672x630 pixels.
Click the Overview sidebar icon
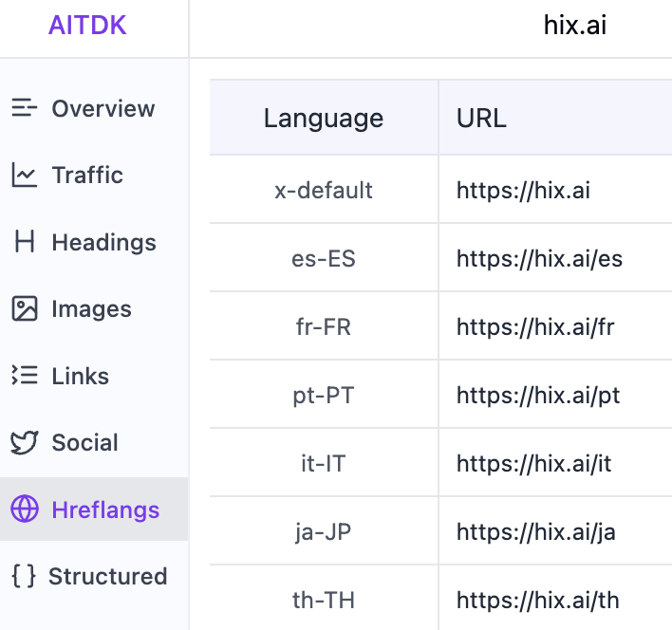(x=24, y=108)
